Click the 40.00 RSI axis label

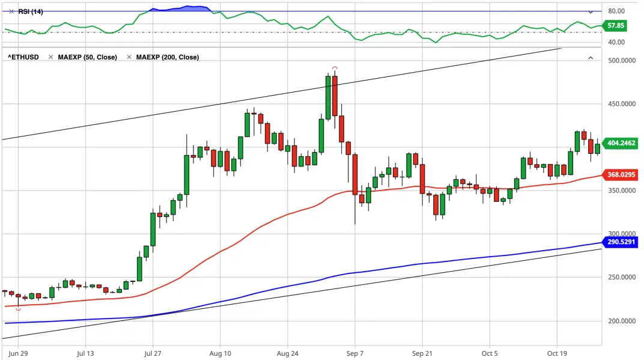(x=616, y=42)
